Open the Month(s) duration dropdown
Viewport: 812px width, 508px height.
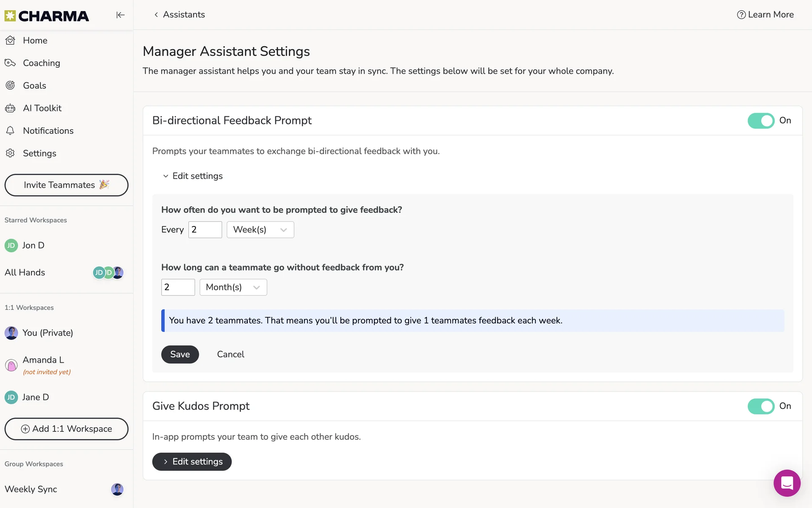coord(233,287)
